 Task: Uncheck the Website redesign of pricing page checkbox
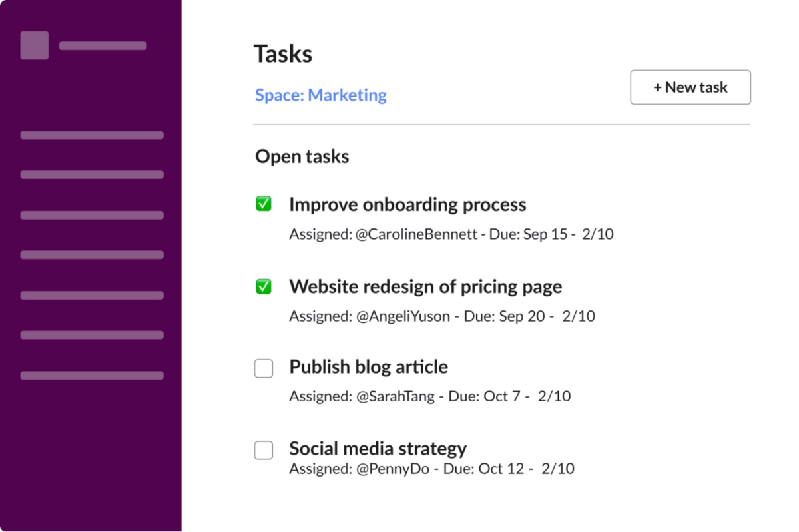pos(264,286)
